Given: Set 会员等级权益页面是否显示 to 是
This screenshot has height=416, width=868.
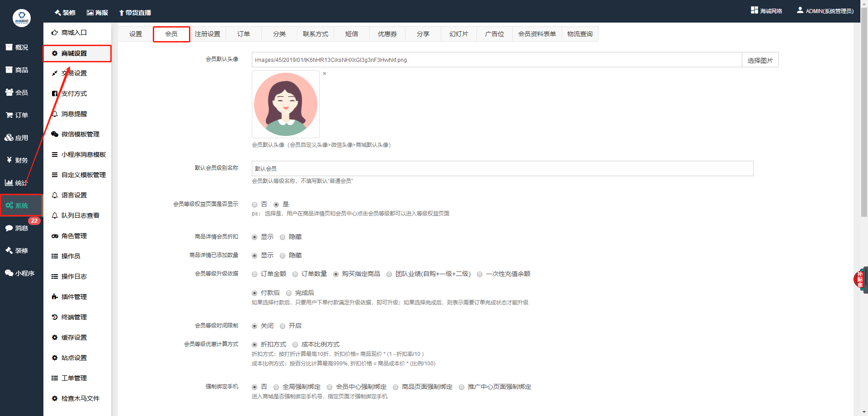Looking at the screenshot, I should pyautogui.click(x=276, y=205).
